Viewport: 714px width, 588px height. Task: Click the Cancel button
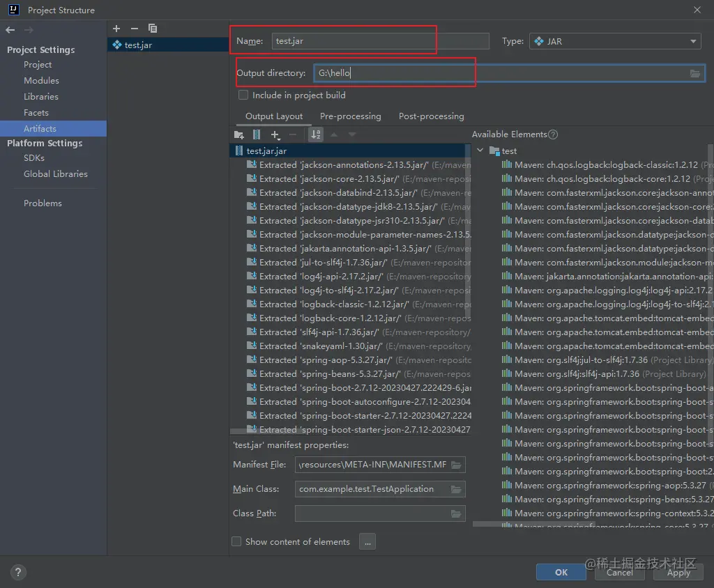pos(620,572)
